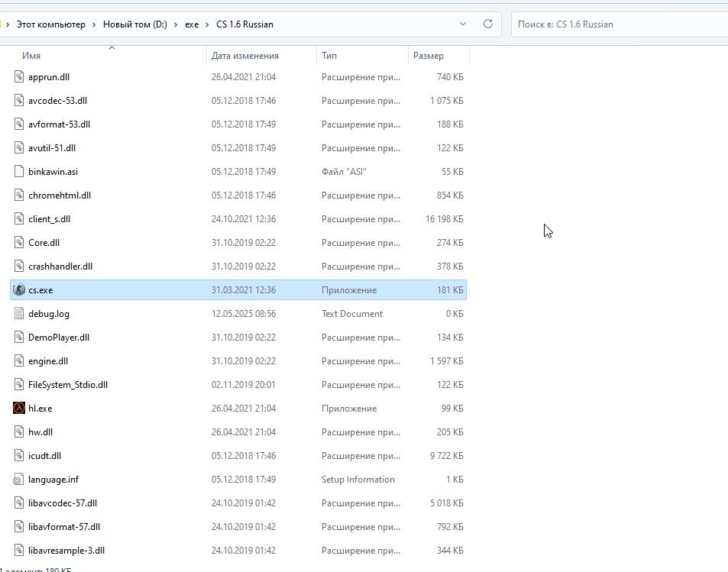Click the apprun.dll file icon
The height and width of the screenshot is (572, 728).
tap(18, 76)
